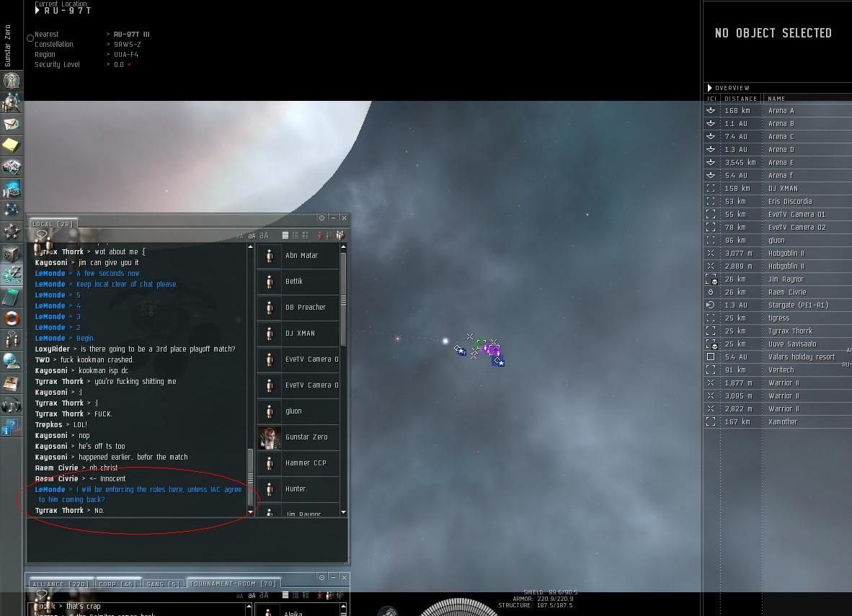Screen dimensions: 852x616
Task: Select Eris Discordia row in overview
Action: [778, 202]
